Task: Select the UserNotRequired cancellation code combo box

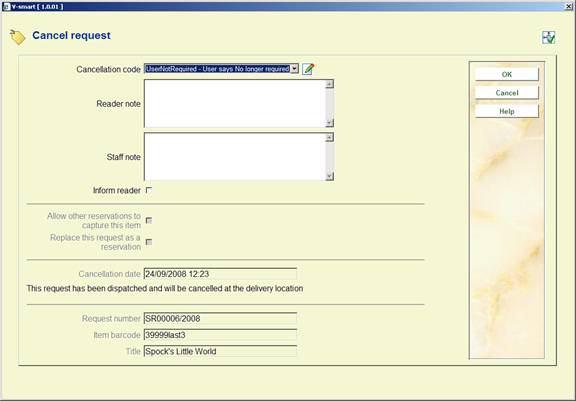Action: [221, 69]
